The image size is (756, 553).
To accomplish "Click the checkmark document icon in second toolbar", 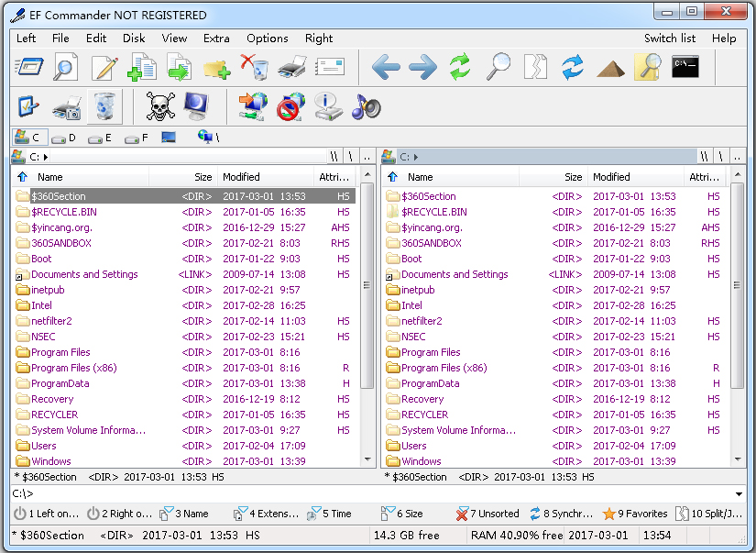I will [28, 106].
